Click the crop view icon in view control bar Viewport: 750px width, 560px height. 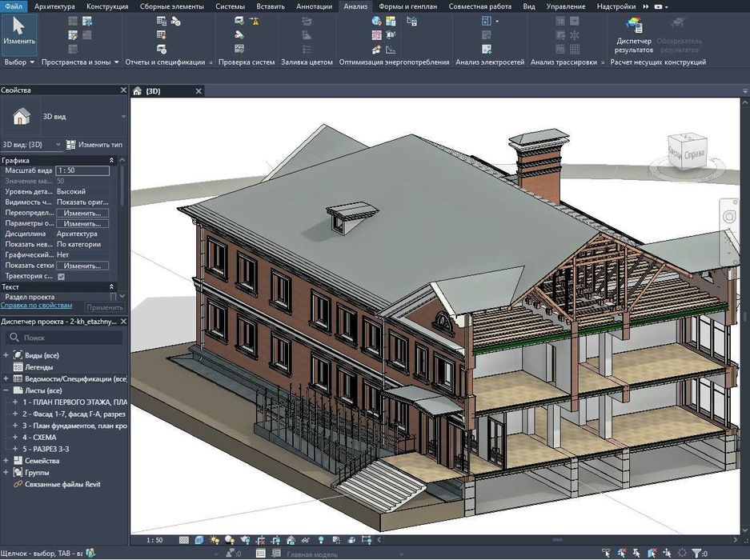click(261, 540)
